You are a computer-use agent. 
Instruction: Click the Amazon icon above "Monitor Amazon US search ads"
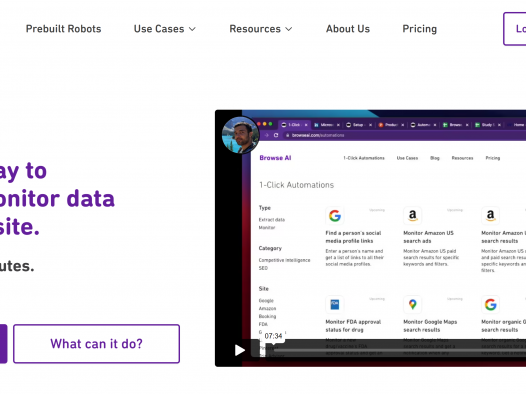tap(413, 216)
